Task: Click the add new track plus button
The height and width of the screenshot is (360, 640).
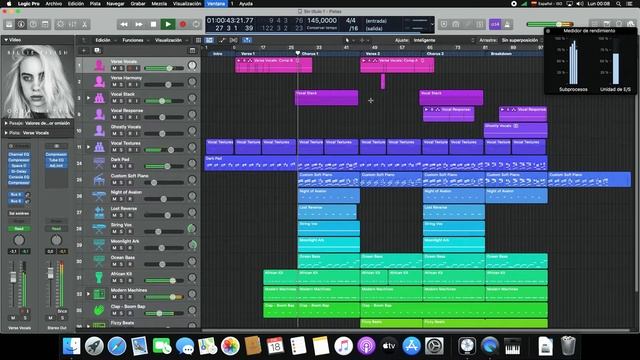Action: (84, 51)
